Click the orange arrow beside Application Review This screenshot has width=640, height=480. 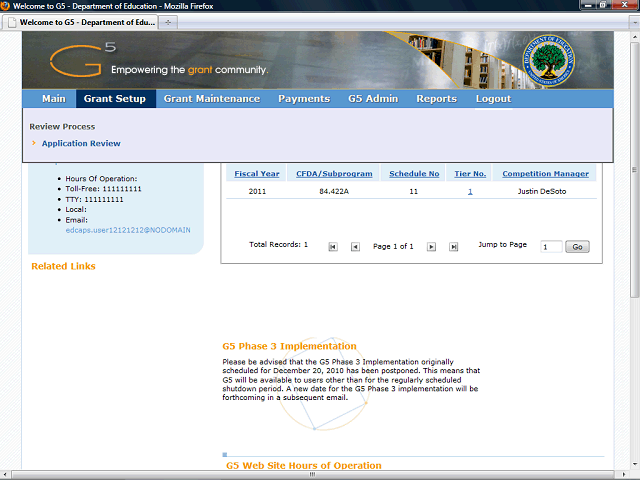tap(34, 143)
